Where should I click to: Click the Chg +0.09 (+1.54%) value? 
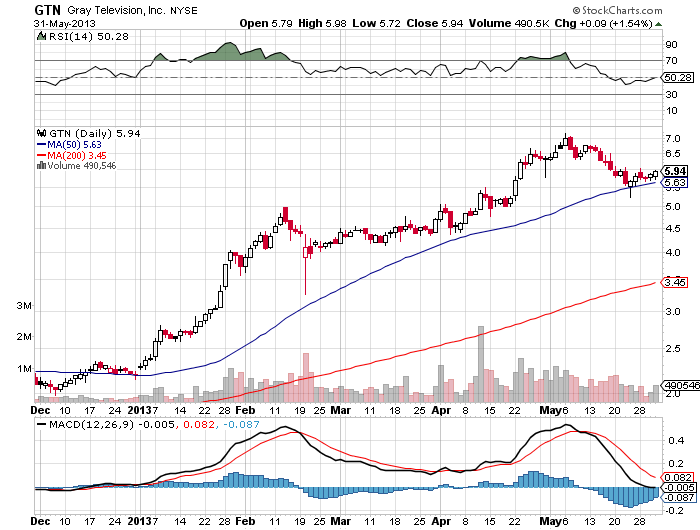[604, 23]
